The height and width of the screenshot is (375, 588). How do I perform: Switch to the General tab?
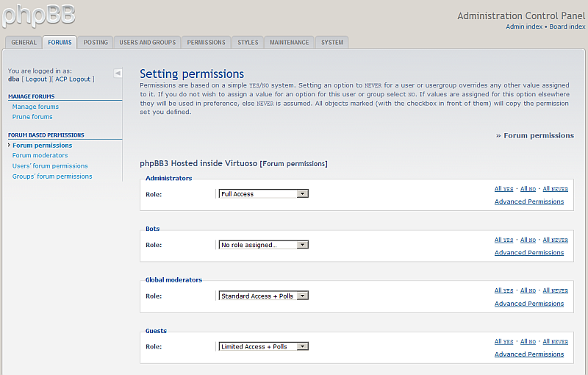(24, 43)
